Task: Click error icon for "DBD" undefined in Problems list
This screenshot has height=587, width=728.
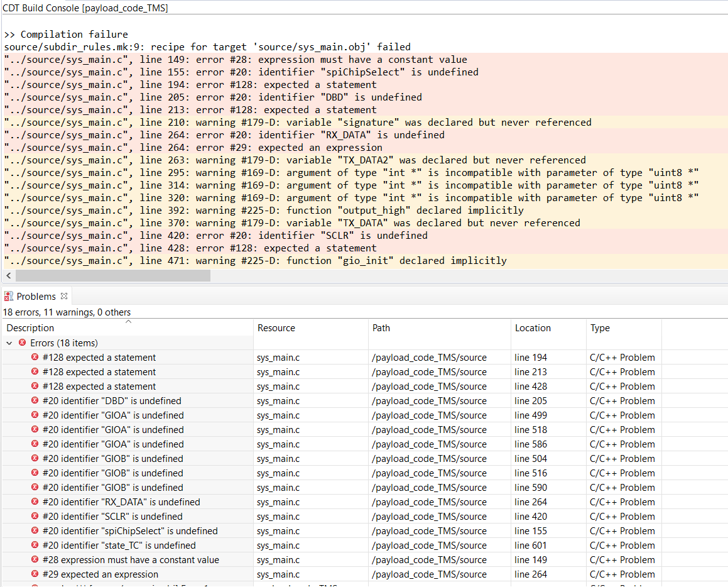Action: 35,401
